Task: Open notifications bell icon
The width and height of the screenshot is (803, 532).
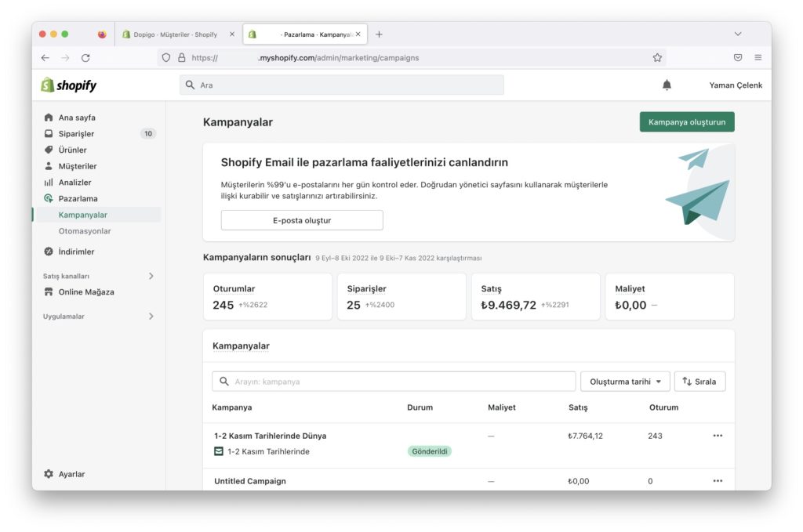Action: (667, 85)
